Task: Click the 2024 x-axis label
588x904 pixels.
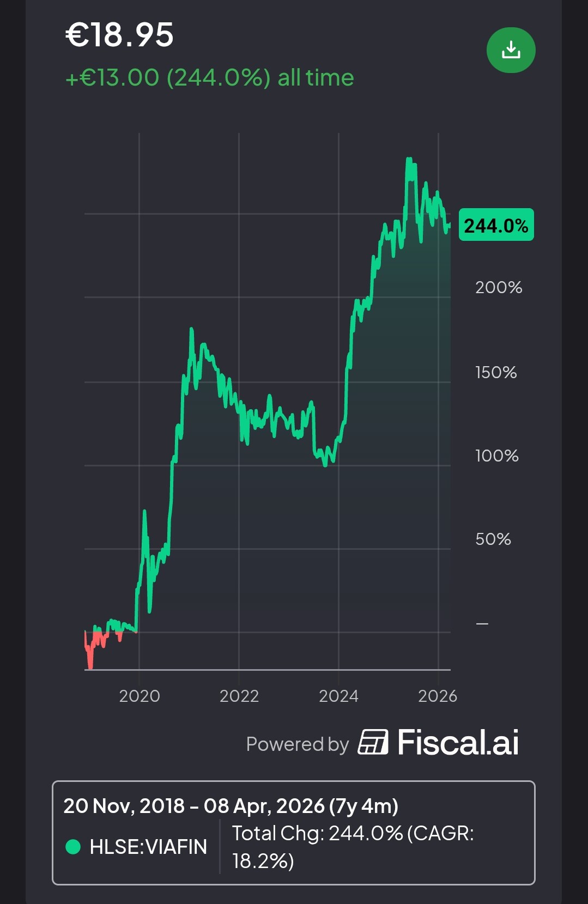Action: tap(338, 696)
